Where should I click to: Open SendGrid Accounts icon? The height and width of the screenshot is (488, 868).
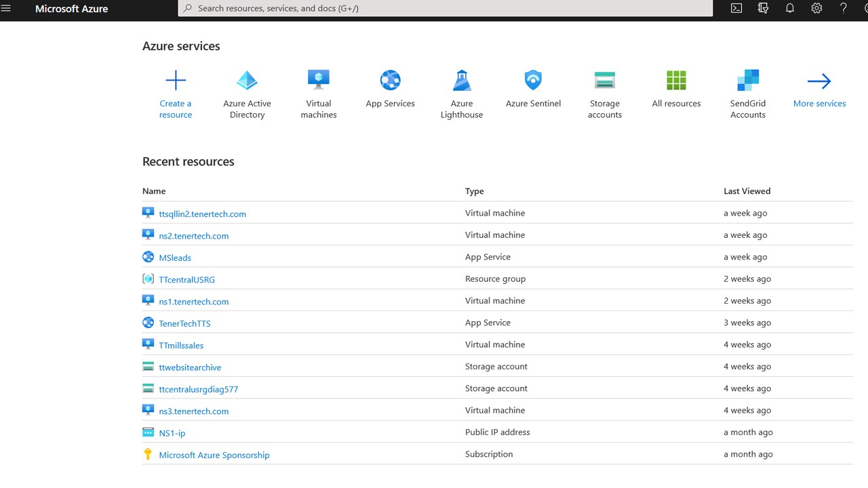click(x=748, y=80)
